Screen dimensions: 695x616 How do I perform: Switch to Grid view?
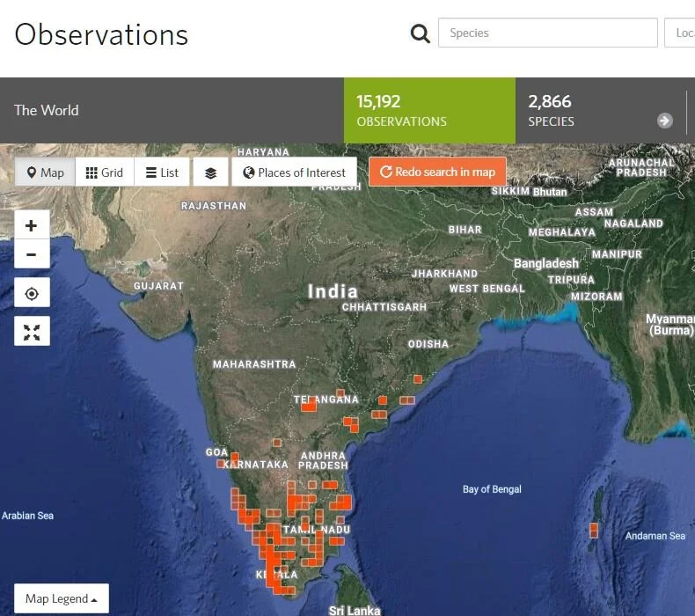click(105, 172)
